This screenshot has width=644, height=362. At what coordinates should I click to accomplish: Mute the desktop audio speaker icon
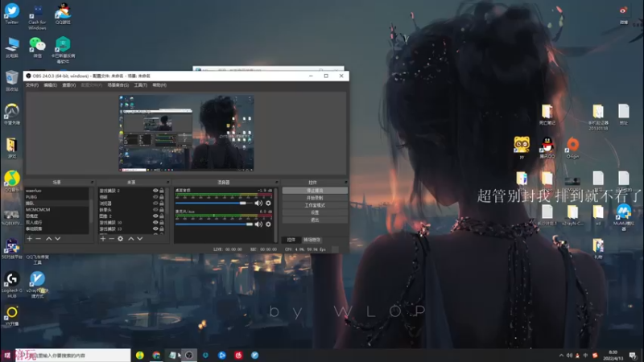click(x=258, y=204)
